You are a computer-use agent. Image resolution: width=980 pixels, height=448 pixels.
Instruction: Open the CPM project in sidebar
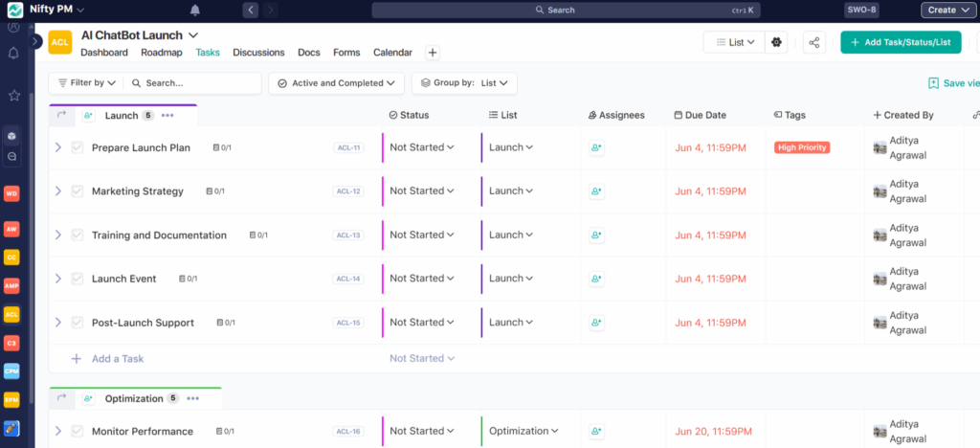(11, 371)
